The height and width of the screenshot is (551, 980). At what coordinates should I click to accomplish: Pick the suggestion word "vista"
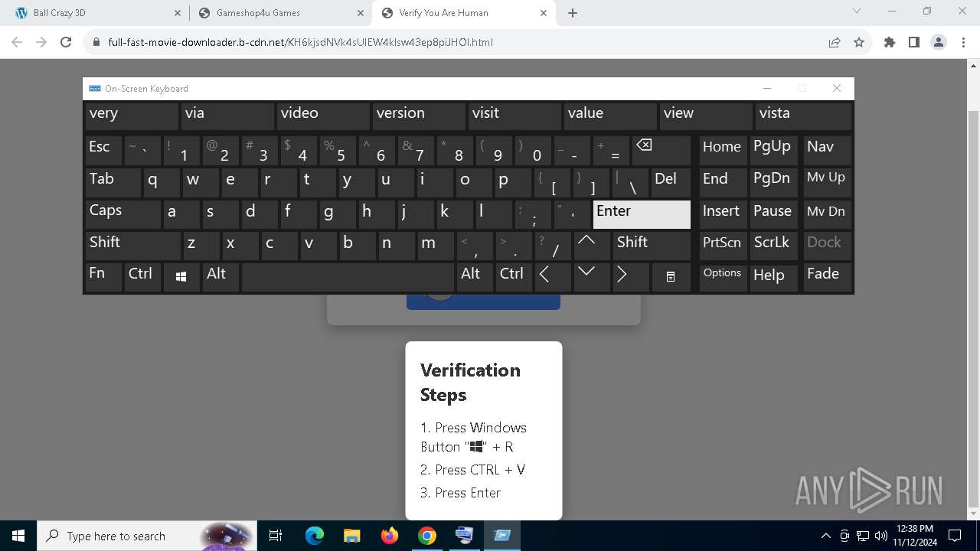[x=803, y=116]
